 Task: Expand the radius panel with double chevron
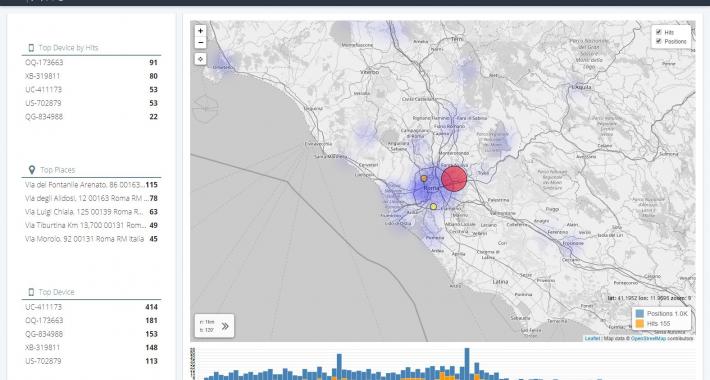pyautogui.click(x=225, y=326)
